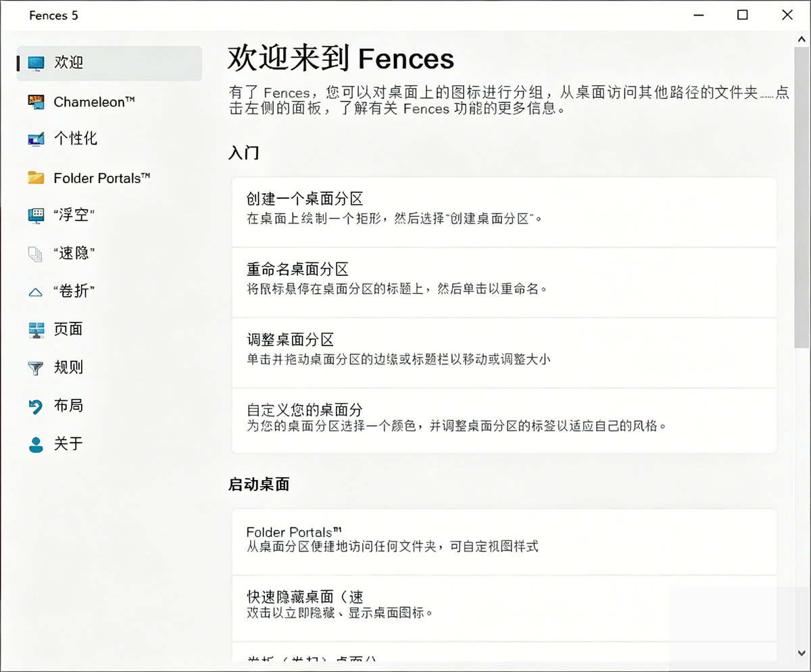Open the 调整桌面分区 card
Screen dimensions: 811x672
tap(504, 353)
